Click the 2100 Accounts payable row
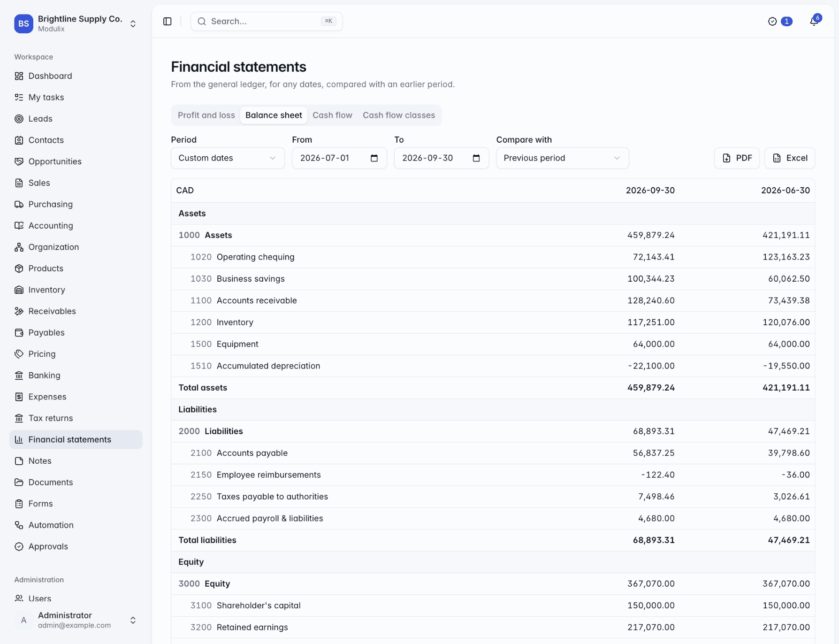 coord(493,453)
